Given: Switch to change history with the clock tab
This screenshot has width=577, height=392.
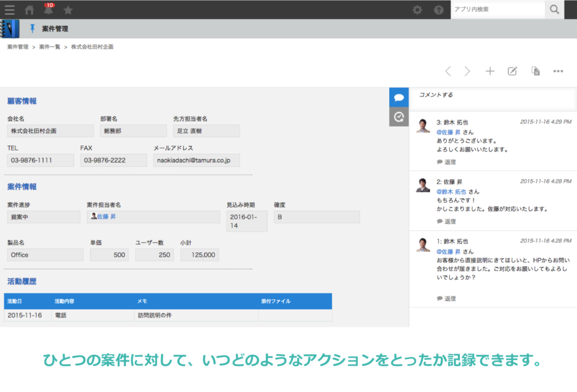Looking at the screenshot, I should (x=399, y=117).
